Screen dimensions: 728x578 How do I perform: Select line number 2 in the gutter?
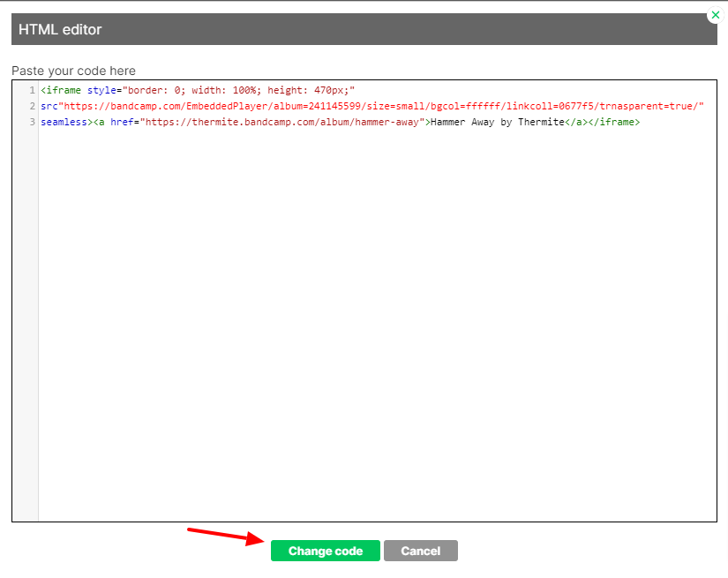coord(32,106)
